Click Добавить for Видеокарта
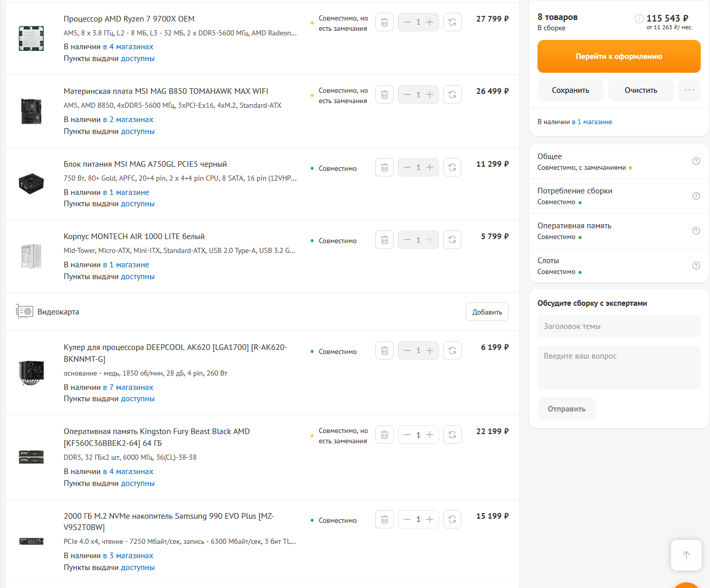Image resolution: width=710 pixels, height=588 pixels. [487, 312]
